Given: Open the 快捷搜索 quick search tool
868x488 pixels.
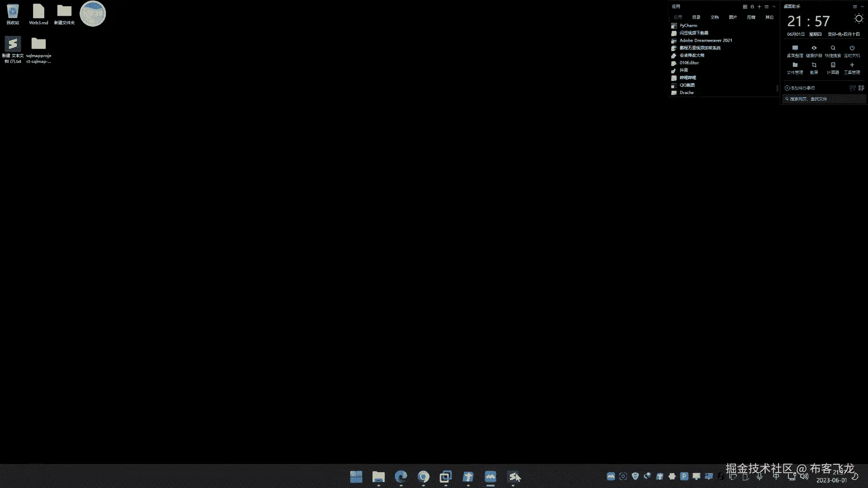Looking at the screenshot, I should coord(833,48).
